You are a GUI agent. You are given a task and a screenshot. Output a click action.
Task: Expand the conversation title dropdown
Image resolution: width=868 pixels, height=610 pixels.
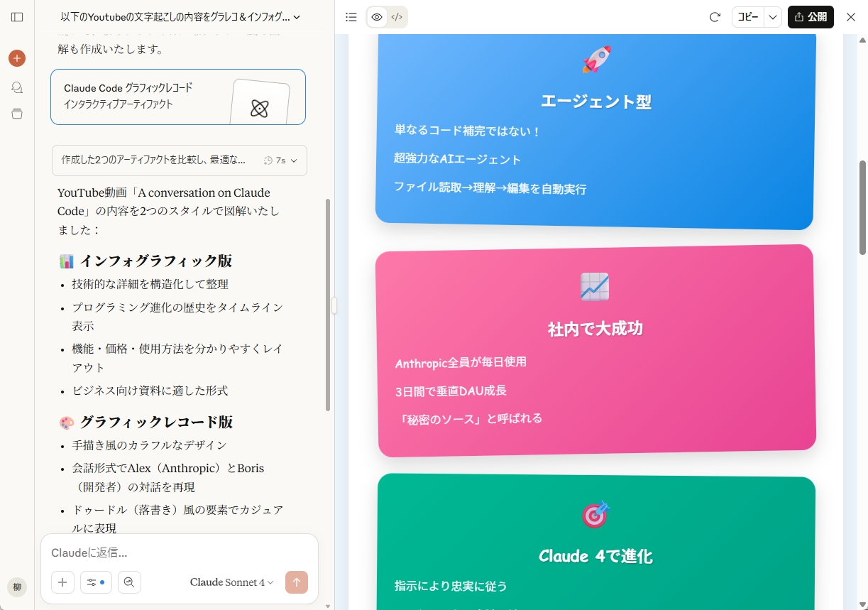tap(296, 17)
